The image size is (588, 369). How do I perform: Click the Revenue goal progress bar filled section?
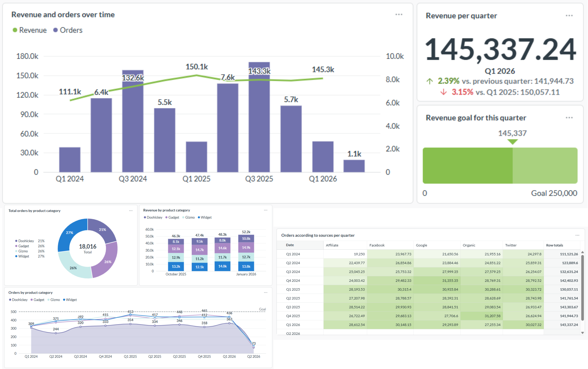click(x=468, y=165)
